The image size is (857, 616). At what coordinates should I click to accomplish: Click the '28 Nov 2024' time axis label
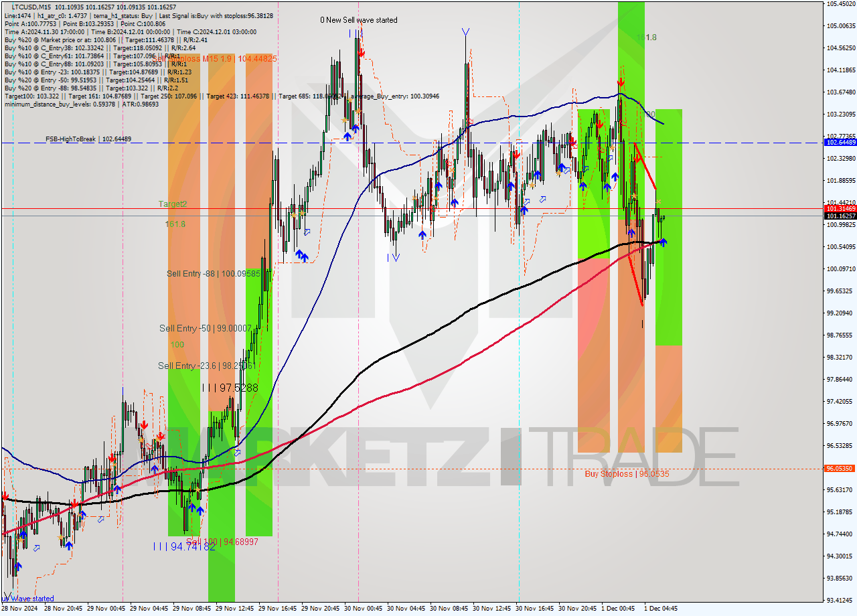pyautogui.click(x=20, y=609)
